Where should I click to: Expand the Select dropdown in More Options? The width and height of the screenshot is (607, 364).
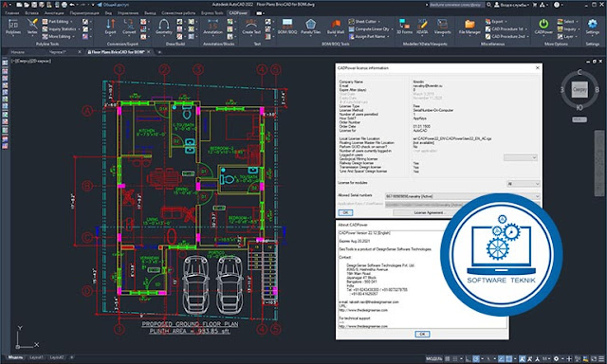point(578,22)
